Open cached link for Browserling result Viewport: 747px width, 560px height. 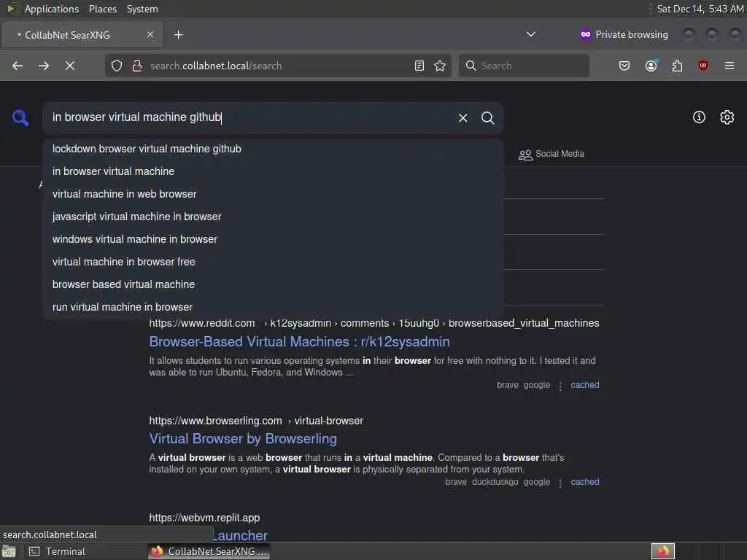[584, 482]
